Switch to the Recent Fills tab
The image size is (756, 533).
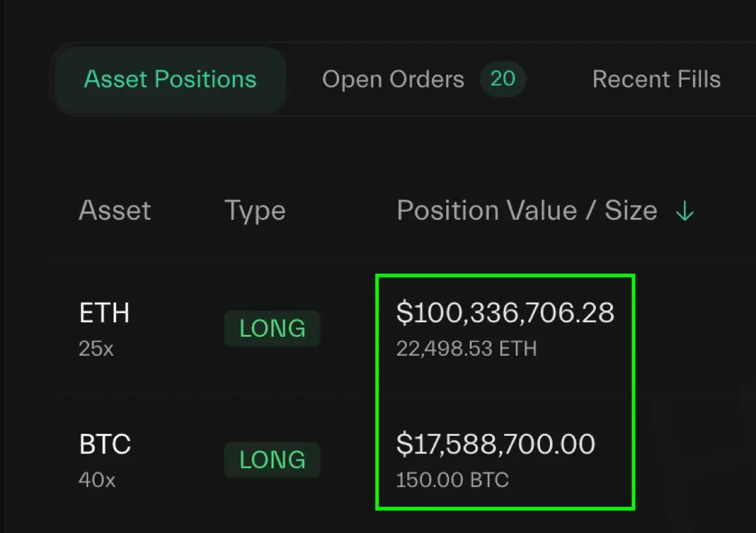tap(656, 79)
